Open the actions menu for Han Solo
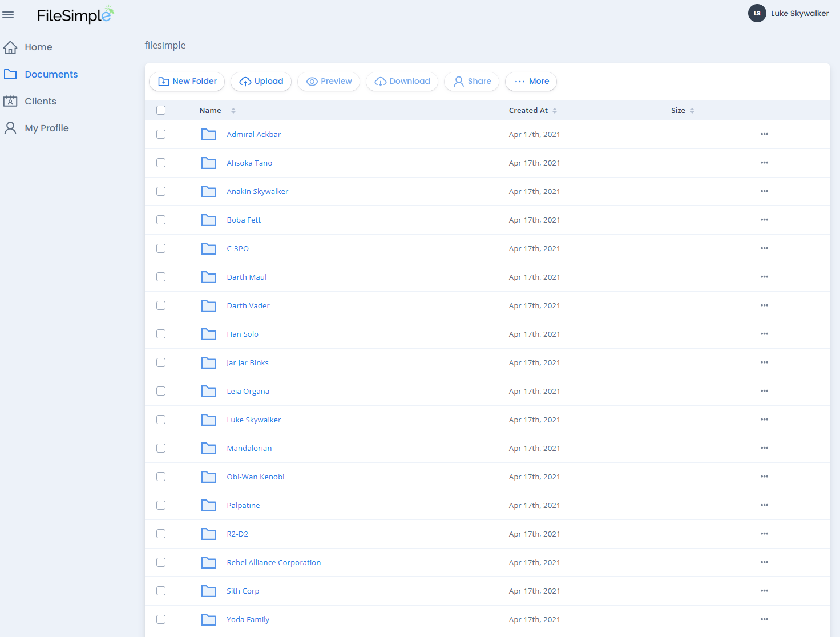This screenshot has width=840, height=637. pos(764,334)
